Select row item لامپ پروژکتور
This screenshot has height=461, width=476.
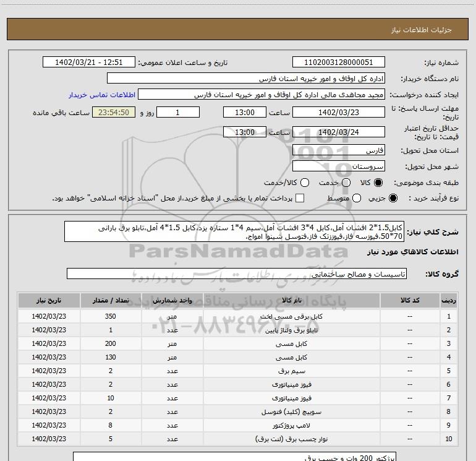click(x=291, y=426)
